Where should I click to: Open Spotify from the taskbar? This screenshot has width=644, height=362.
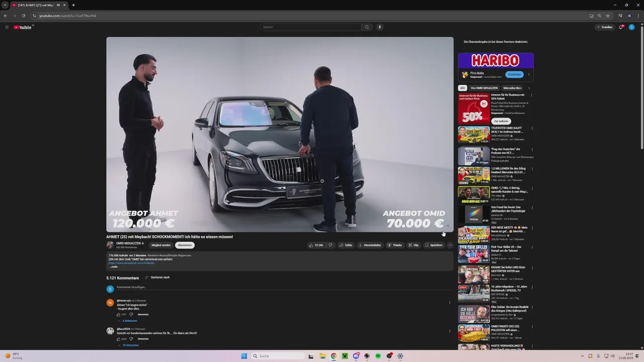pos(378,356)
